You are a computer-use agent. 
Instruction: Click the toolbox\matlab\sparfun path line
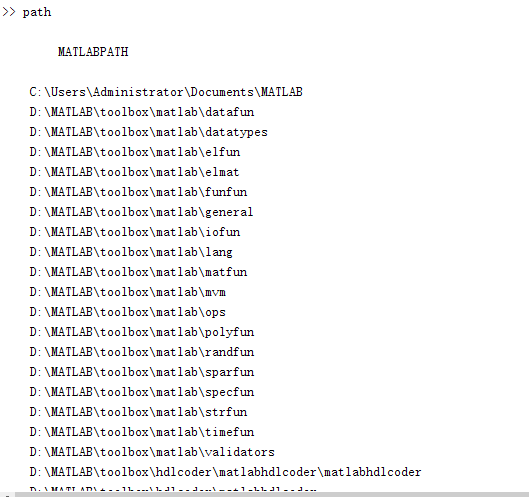click(142, 372)
